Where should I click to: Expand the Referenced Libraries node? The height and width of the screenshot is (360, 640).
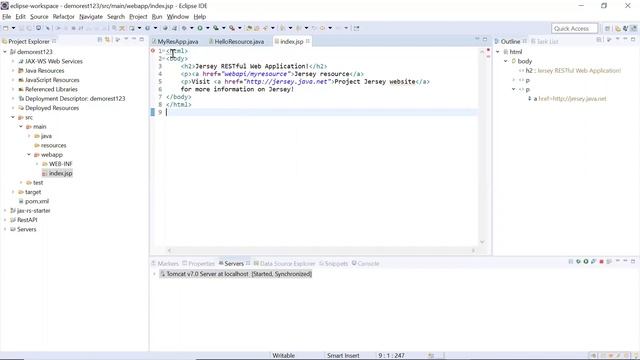(x=13, y=89)
